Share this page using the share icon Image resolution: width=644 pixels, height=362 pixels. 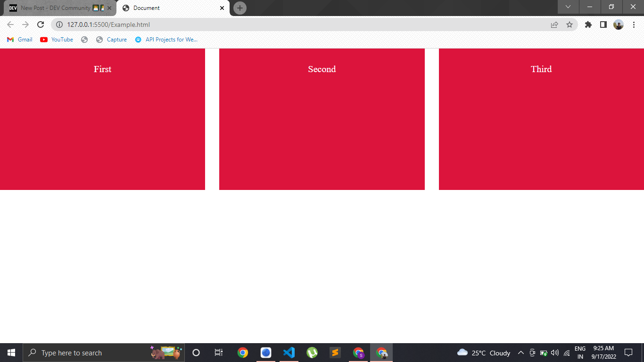(554, 25)
